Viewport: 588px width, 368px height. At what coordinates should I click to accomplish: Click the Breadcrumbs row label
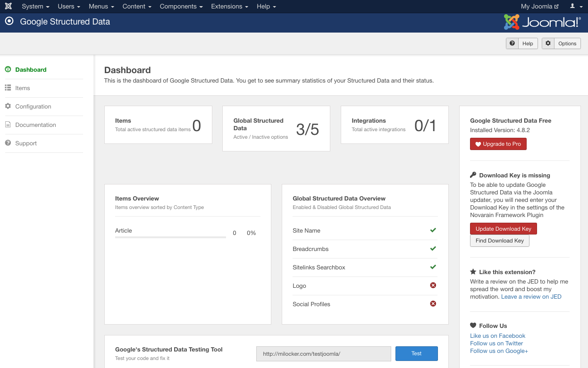pyautogui.click(x=311, y=249)
